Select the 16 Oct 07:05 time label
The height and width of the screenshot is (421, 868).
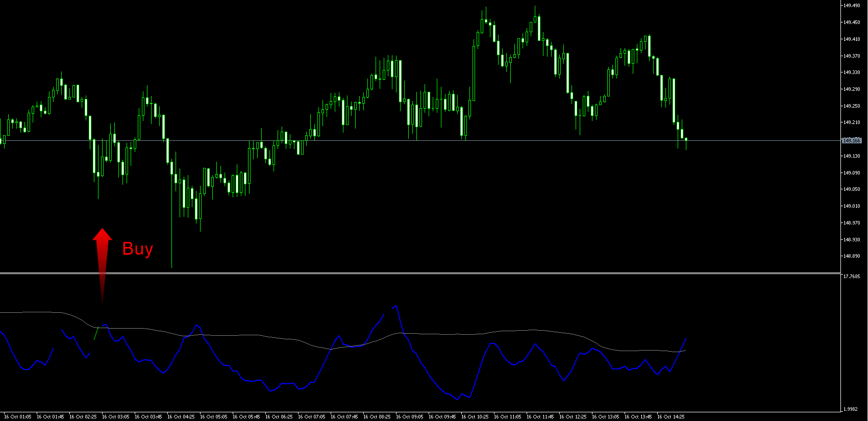point(311,417)
